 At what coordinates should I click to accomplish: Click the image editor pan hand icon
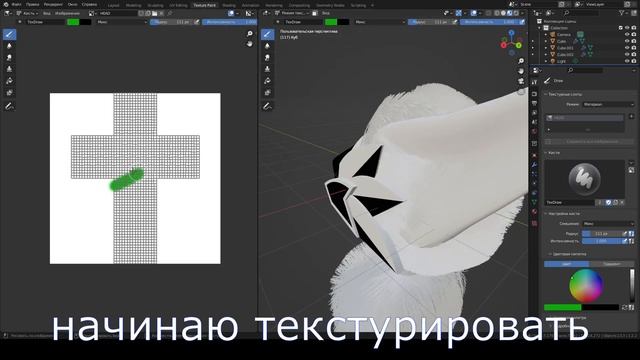[249, 44]
